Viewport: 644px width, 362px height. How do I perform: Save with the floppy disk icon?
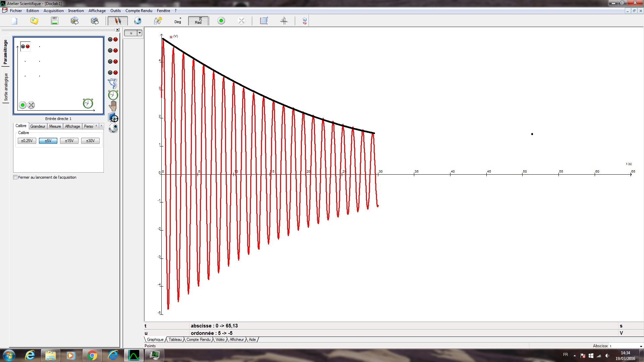[x=54, y=21]
